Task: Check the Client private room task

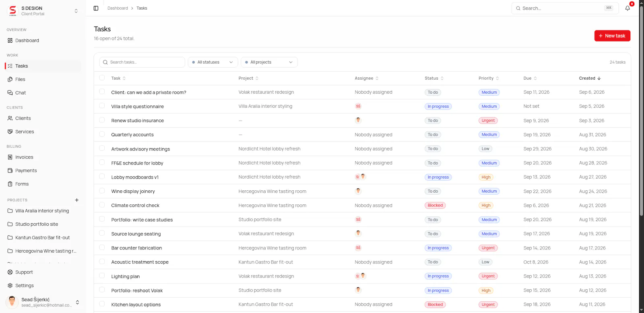Action: pyautogui.click(x=102, y=92)
